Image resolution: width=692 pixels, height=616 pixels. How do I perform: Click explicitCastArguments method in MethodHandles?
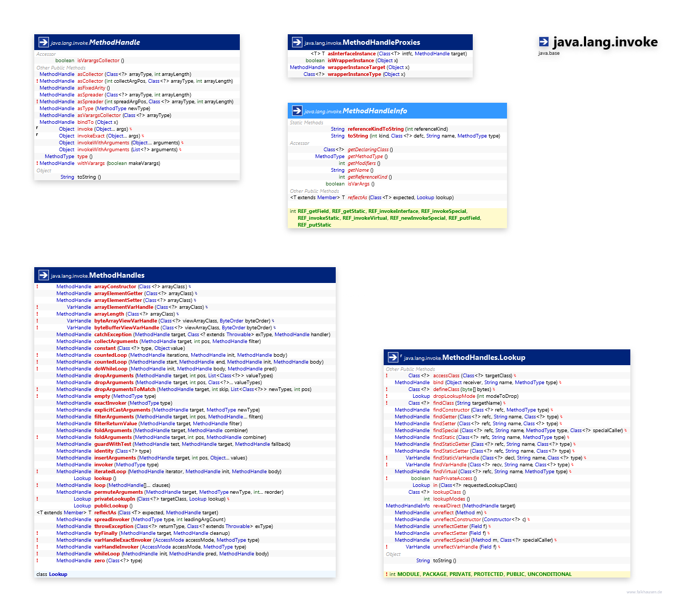pos(122,410)
